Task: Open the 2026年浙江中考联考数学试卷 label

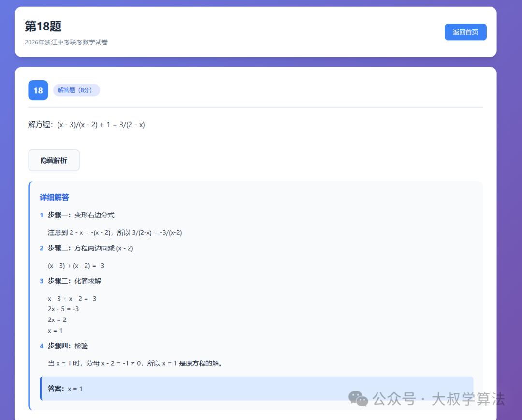Action: click(x=66, y=43)
